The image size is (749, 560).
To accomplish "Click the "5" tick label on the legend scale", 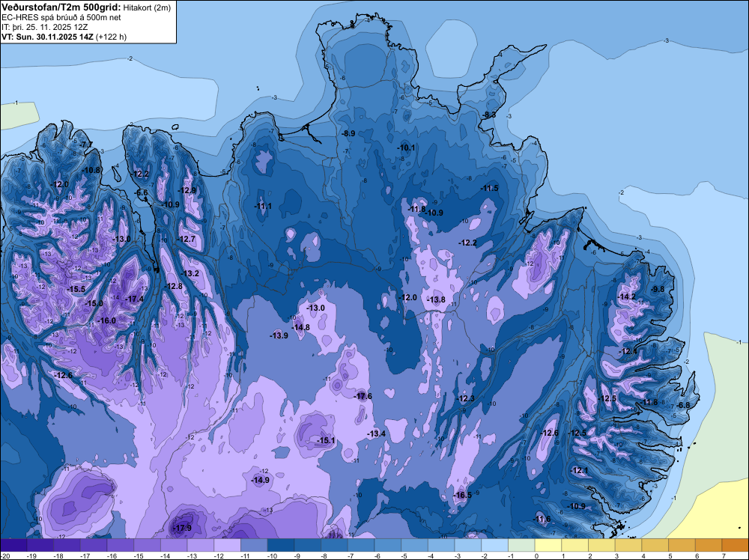I will coord(670,556).
